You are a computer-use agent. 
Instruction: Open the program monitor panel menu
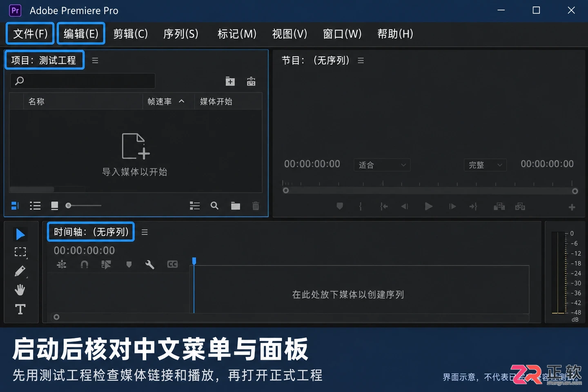pos(361,60)
